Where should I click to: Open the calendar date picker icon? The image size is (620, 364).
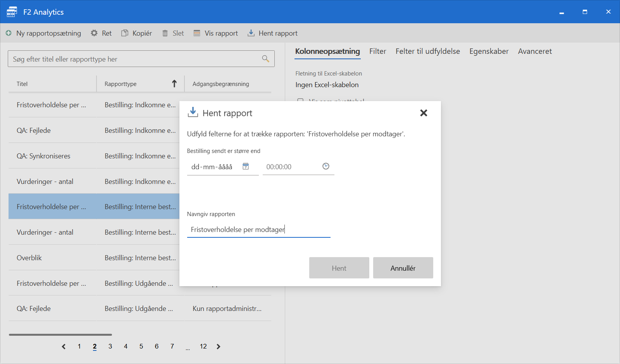246,166
